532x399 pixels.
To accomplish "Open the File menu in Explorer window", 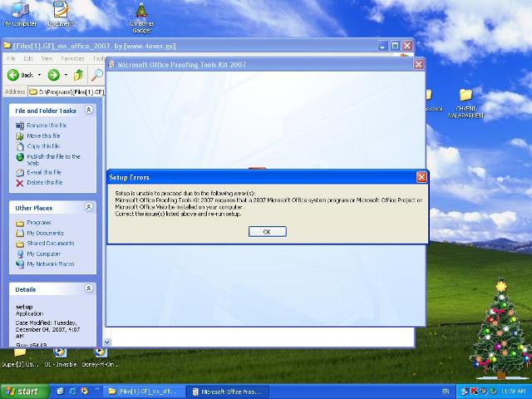I will 11,58.
